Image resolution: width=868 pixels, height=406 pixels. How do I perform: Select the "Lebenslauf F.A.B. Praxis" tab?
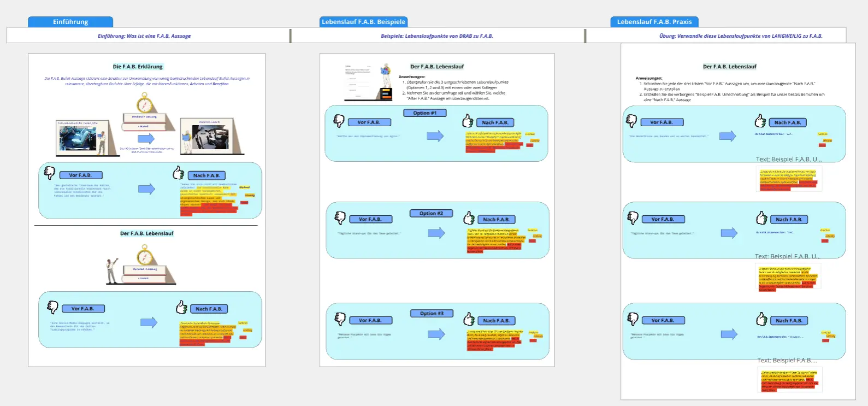[x=654, y=22]
